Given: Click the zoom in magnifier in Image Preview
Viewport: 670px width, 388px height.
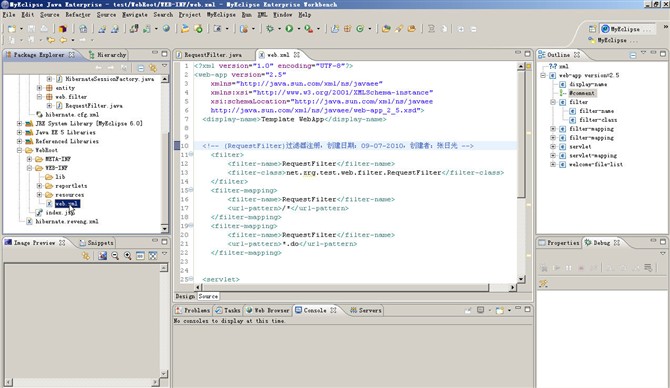Looking at the screenshot, I should 127,256.
